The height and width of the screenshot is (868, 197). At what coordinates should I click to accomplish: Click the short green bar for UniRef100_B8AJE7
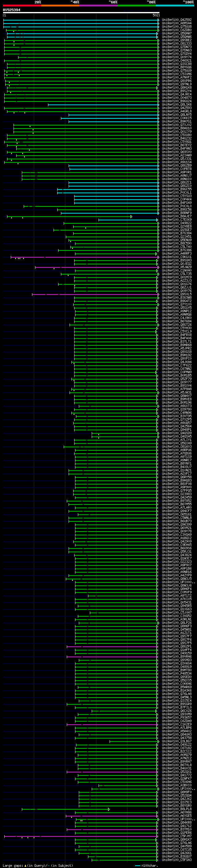pos(70,217)
